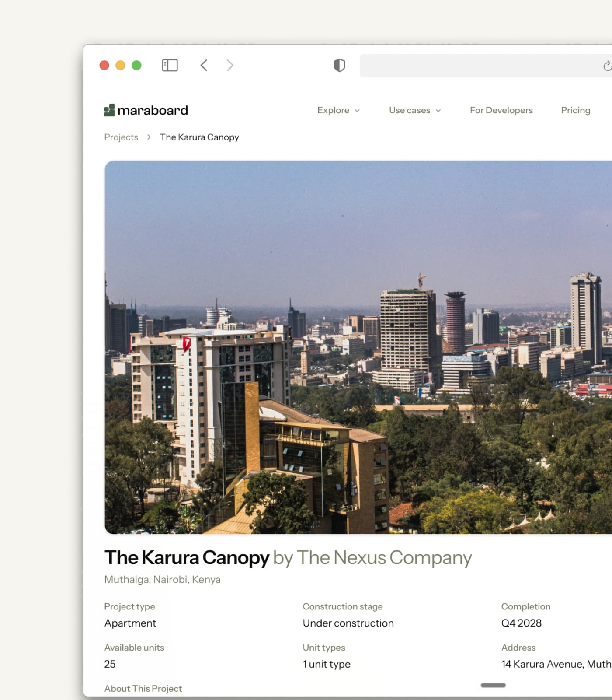Expand the Explore dropdown menu
612x700 pixels.
click(x=338, y=110)
